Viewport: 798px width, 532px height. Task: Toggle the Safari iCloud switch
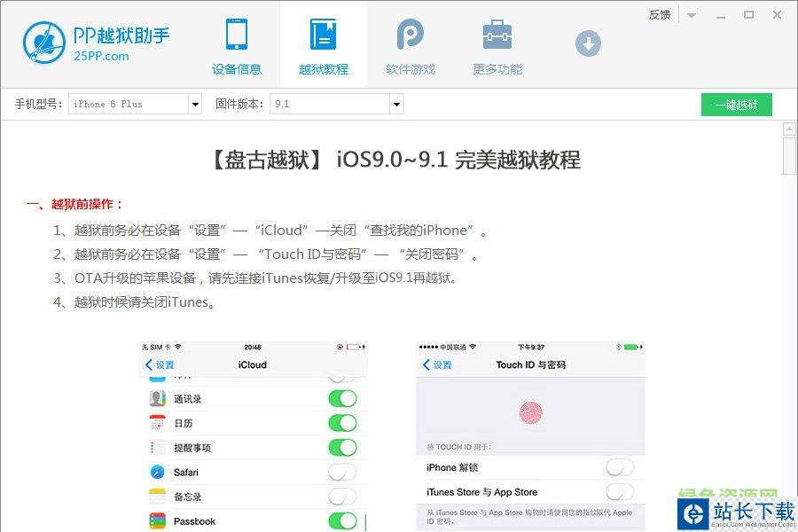pyautogui.click(x=342, y=473)
